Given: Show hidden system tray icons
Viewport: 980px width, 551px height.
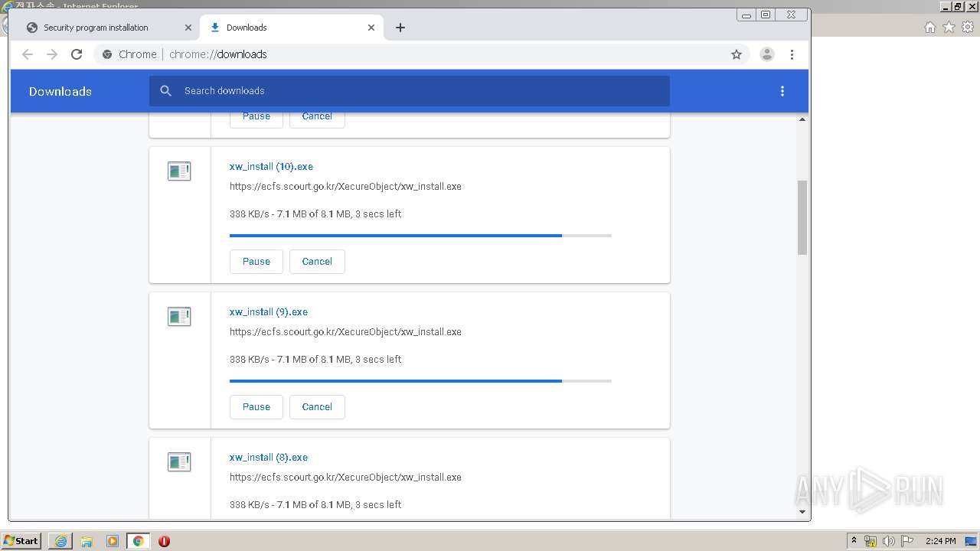Looking at the screenshot, I should [854, 541].
